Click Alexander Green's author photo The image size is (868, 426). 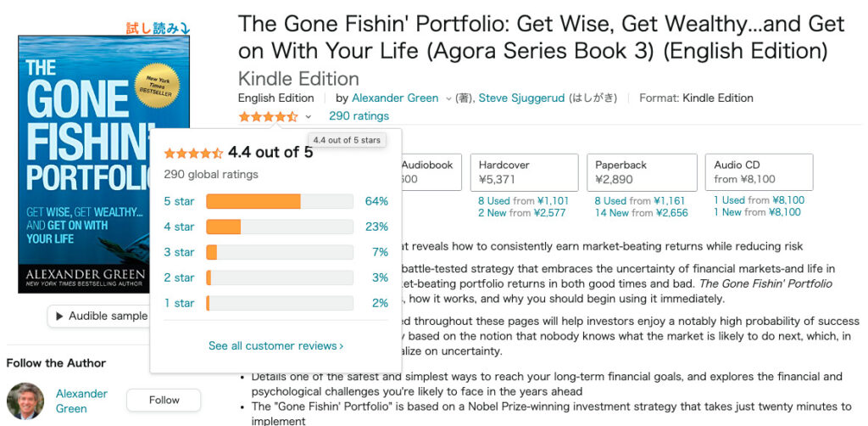click(x=25, y=401)
